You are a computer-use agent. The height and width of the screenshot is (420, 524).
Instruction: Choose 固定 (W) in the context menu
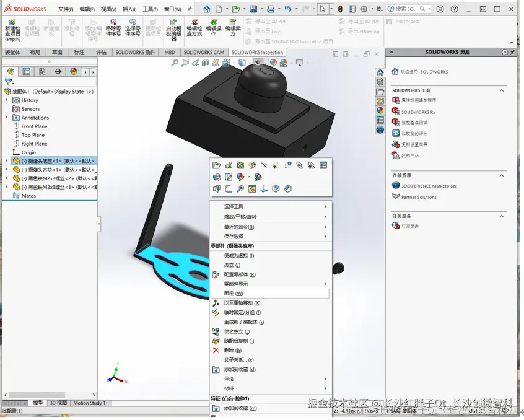[270, 294]
